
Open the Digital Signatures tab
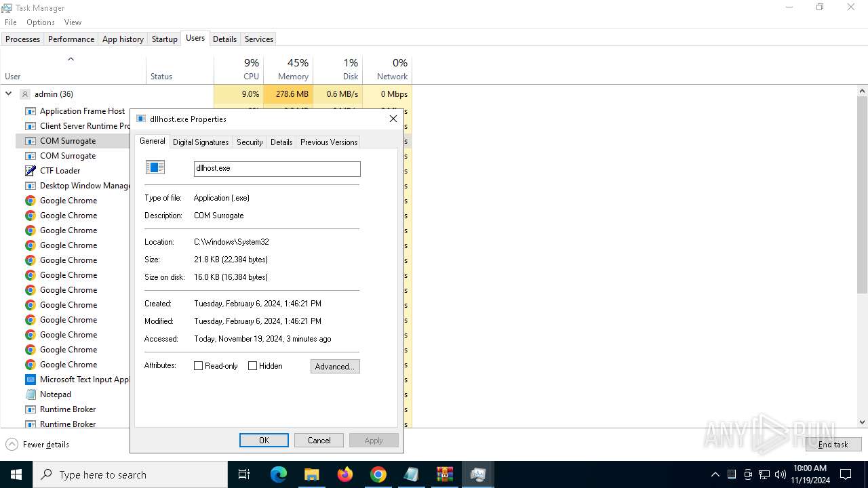click(x=201, y=142)
